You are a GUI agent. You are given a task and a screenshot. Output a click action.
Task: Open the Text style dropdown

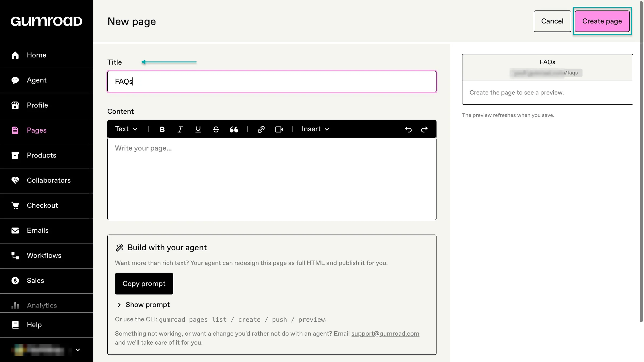click(126, 129)
